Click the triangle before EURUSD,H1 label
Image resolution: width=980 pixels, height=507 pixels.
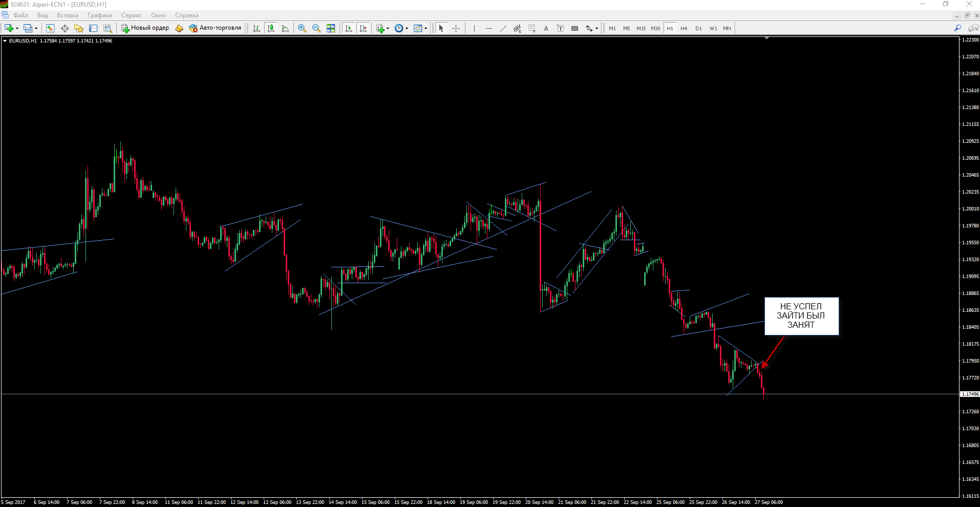click(5, 41)
